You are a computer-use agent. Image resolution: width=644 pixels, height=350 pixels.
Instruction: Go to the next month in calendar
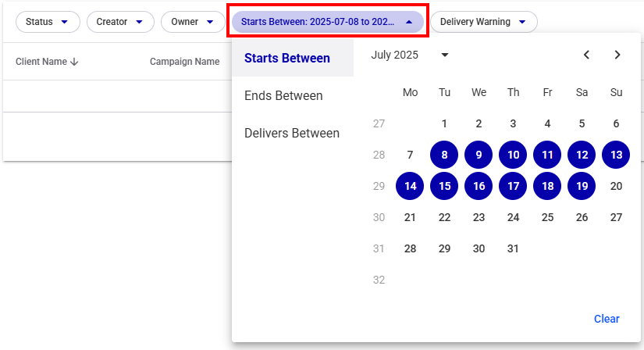click(617, 55)
